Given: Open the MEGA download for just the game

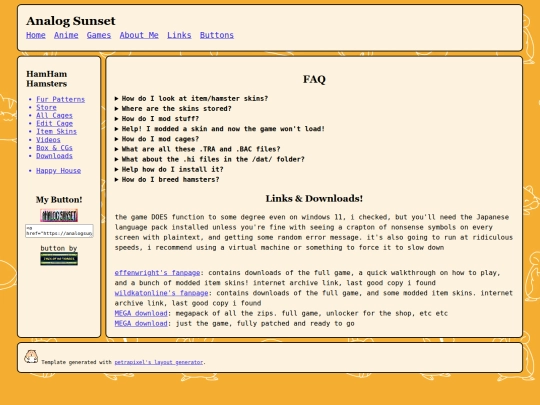Looking at the screenshot, I should pyautogui.click(x=141, y=324).
